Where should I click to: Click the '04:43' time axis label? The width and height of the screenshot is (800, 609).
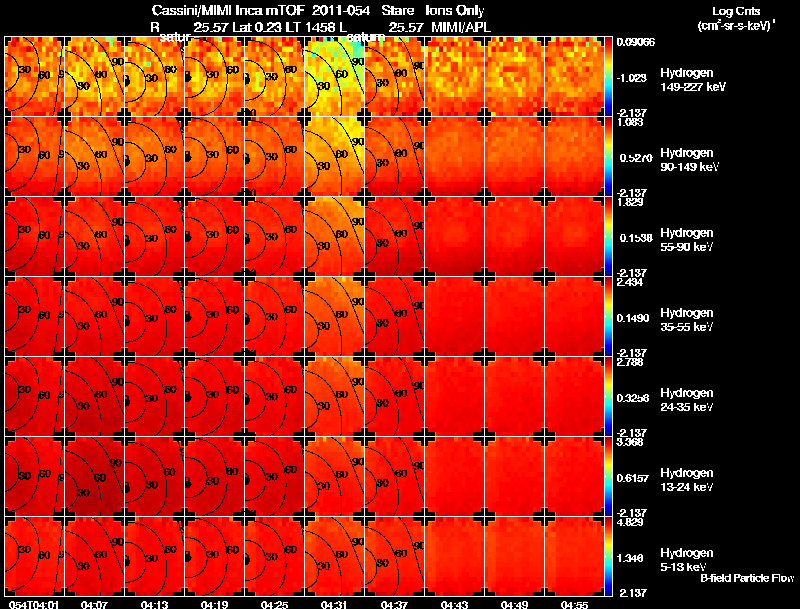(x=454, y=605)
